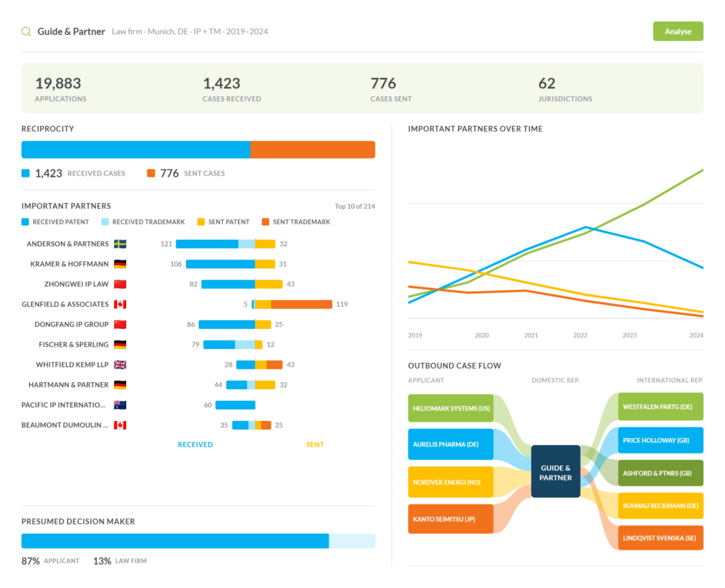Click China flag beside Dongfang IP Group
The height and width of the screenshot is (588, 725).
pyautogui.click(x=120, y=325)
